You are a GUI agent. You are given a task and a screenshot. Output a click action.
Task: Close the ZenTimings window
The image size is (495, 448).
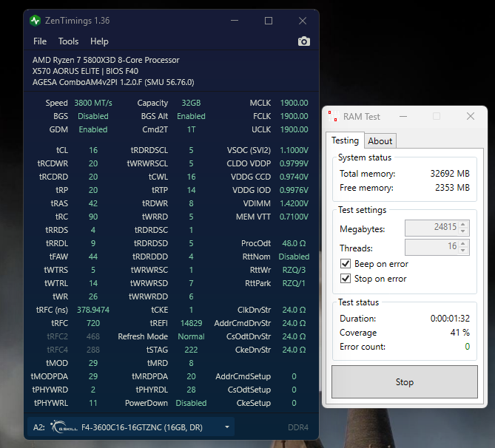(303, 21)
